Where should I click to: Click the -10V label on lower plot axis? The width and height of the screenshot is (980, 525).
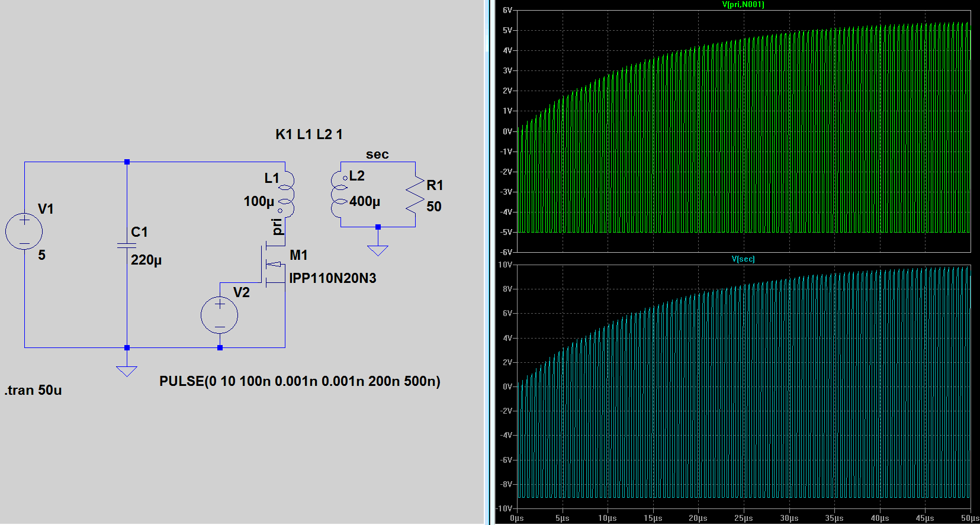[504, 508]
